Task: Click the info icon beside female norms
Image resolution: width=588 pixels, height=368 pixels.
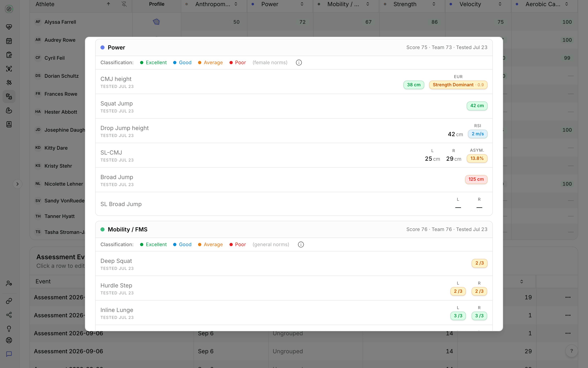Action: click(x=299, y=63)
